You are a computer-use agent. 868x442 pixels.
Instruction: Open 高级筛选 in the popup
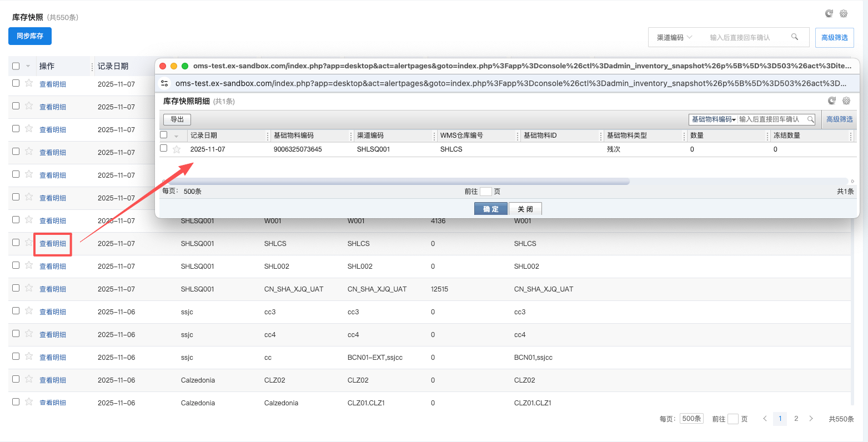[839, 119]
